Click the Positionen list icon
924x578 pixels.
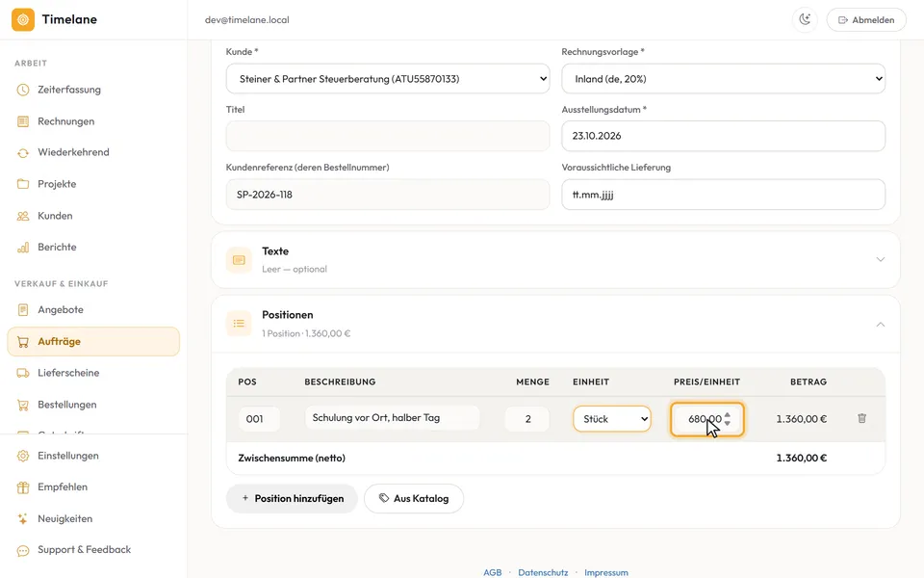tap(239, 324)
